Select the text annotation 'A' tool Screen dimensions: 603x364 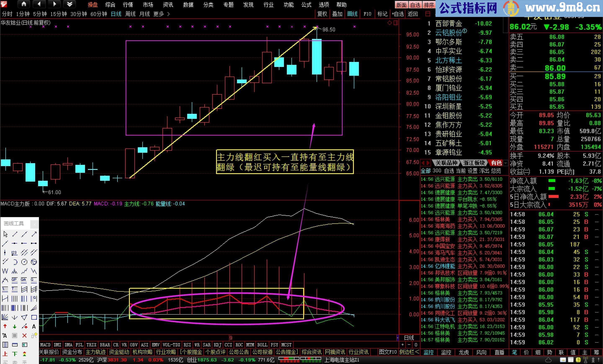(x=34, y=326)
